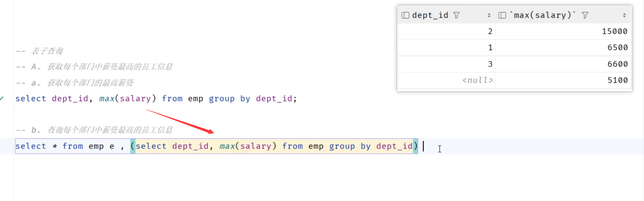Select the dept_id column header label
This screenshot has height=201, width=644.
pos(430,15)
